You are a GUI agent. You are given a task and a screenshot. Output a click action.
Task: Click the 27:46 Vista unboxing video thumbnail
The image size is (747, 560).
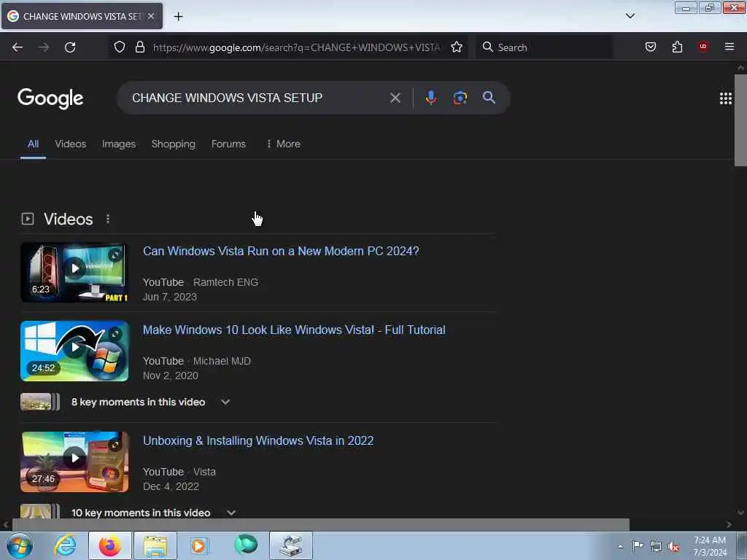[74, 462]
